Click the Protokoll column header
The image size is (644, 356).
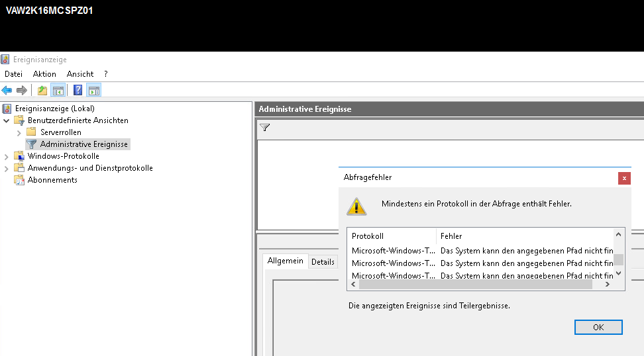[392, 236]
